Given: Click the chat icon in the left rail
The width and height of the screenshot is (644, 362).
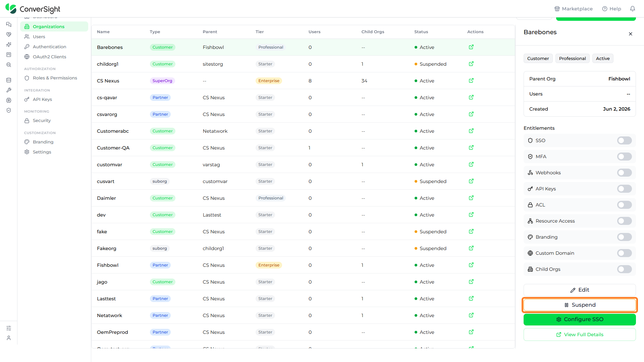Looking at the screenshot, I should 9,24.
